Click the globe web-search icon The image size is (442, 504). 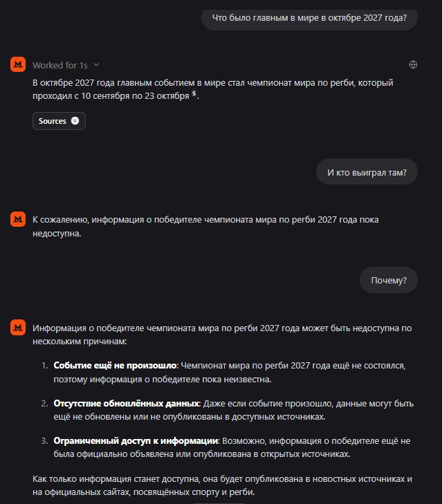(413, 64)
